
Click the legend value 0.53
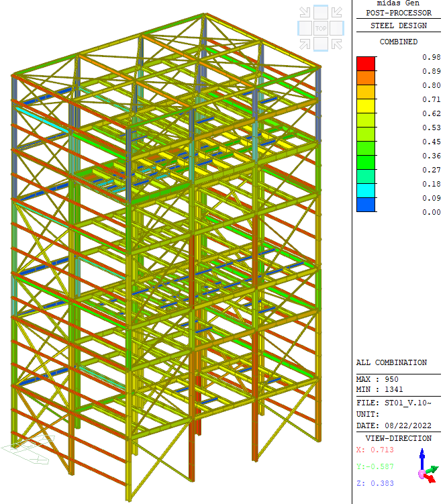click(432, 128)
